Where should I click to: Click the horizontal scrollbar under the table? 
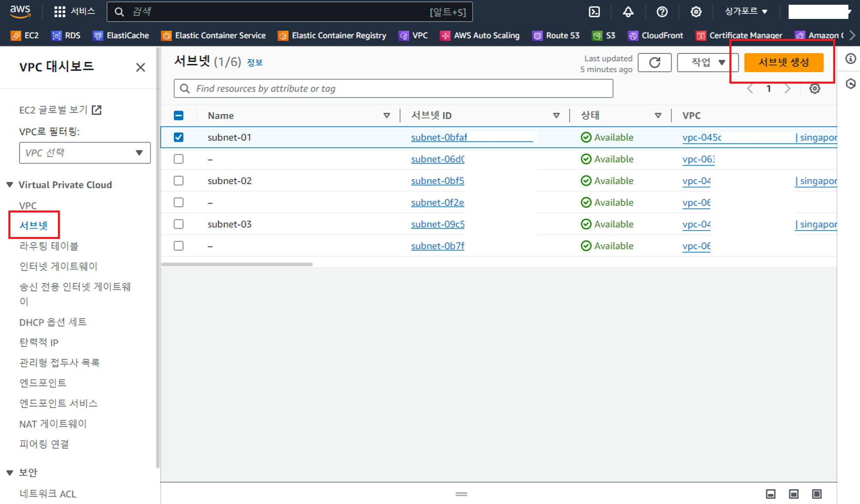click(x=236, y=264)
